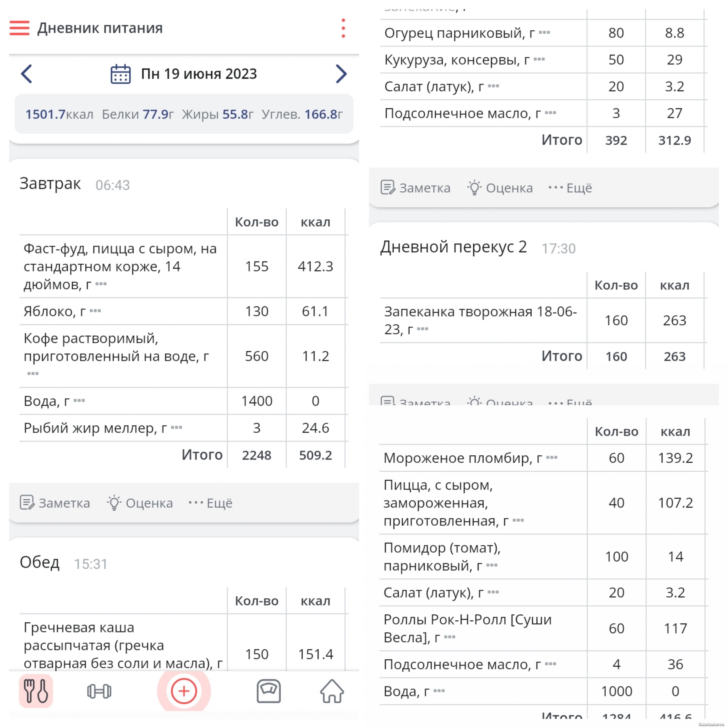Open more options for lunch
The height and width of the screenshot is (728, 728).
(570, 188)
